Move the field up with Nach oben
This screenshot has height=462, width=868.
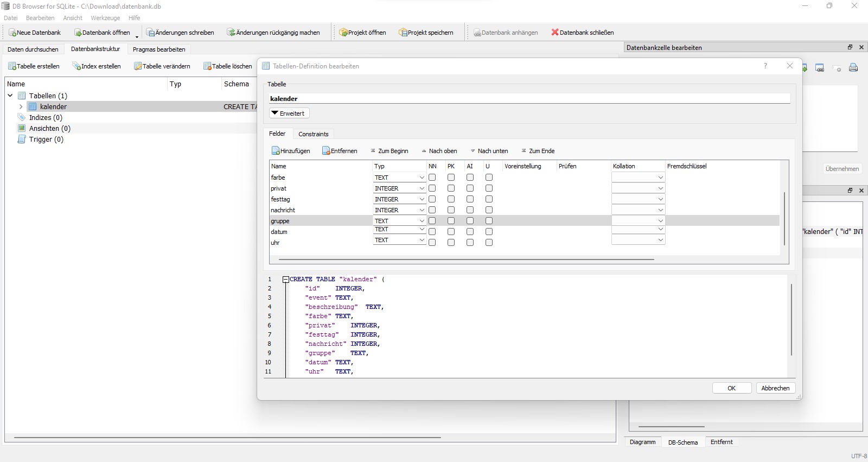tap(439, 151)
